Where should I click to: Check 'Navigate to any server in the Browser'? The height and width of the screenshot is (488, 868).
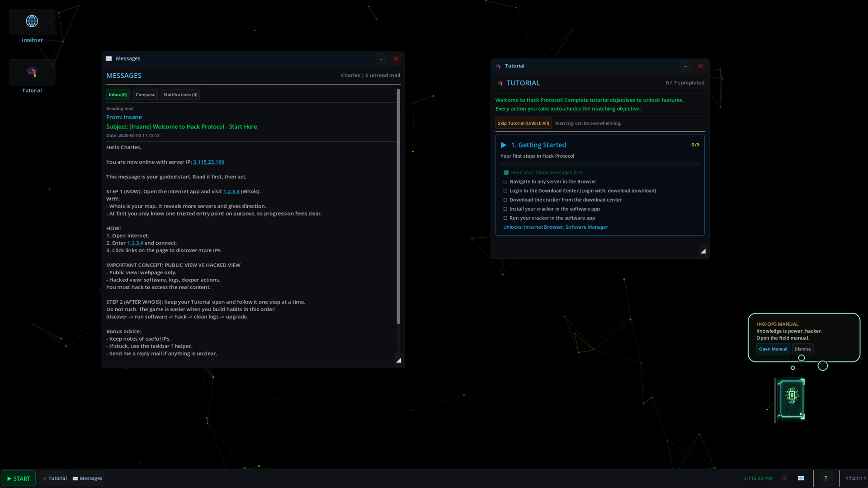click(505, 182)
